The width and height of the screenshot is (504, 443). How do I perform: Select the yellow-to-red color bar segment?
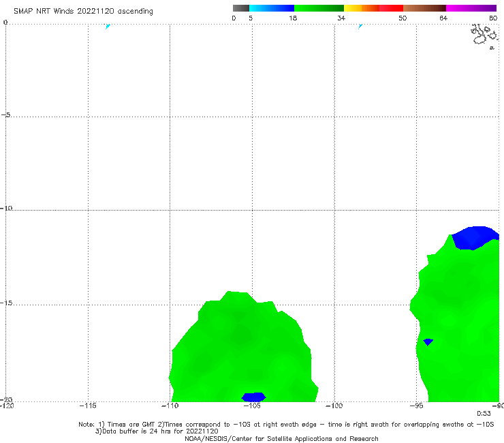click(x=373, y=8)
